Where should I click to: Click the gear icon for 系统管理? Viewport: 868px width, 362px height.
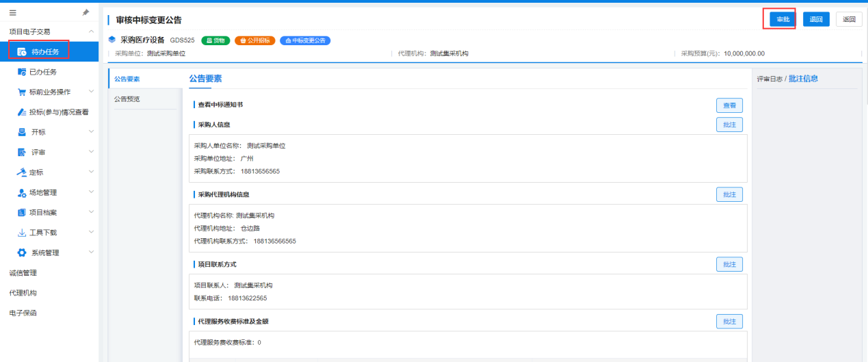tap(22, 253)
